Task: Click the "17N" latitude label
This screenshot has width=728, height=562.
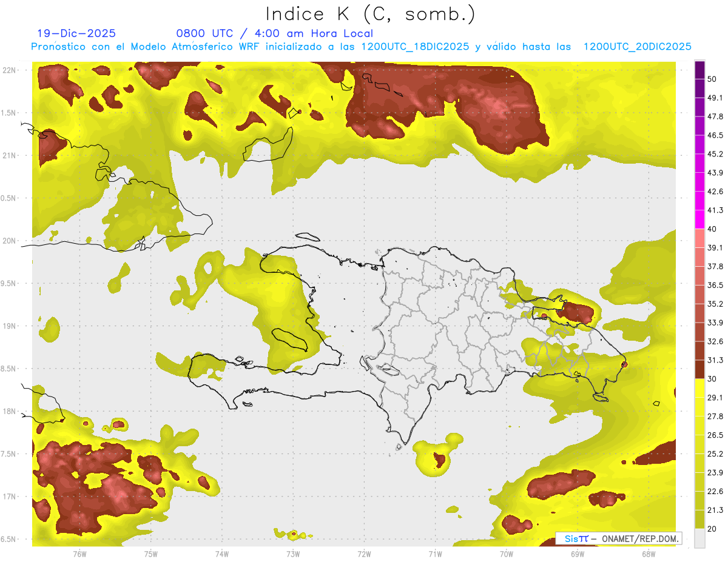Action: [x=9, y=497]
